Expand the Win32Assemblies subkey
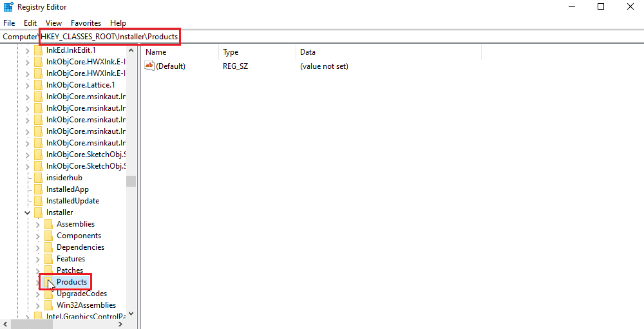Image resolution: width=644 pixels, height=329 pixels. [38, 305]
